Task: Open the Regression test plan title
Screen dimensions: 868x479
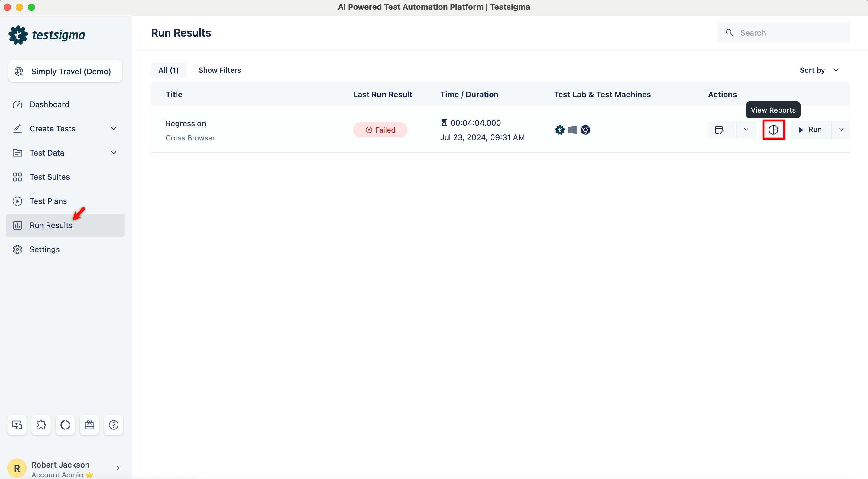Action: (186, 124)
